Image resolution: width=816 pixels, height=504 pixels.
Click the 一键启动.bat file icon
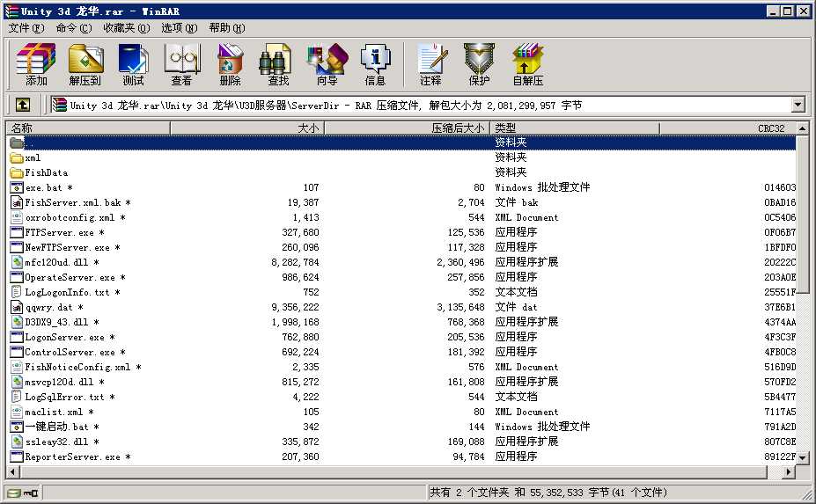pos(17,427)
